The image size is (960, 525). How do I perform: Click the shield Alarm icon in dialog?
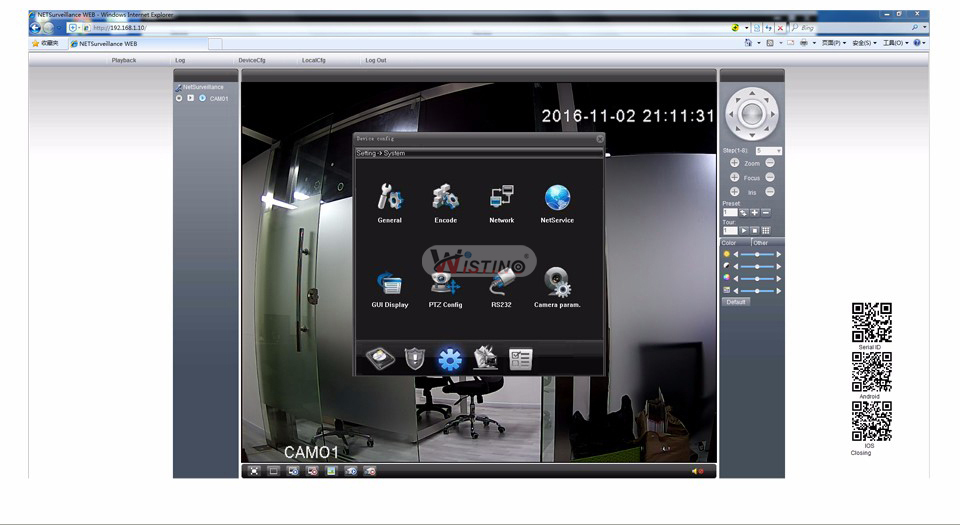pyautogui.click(x=415, y=359)
